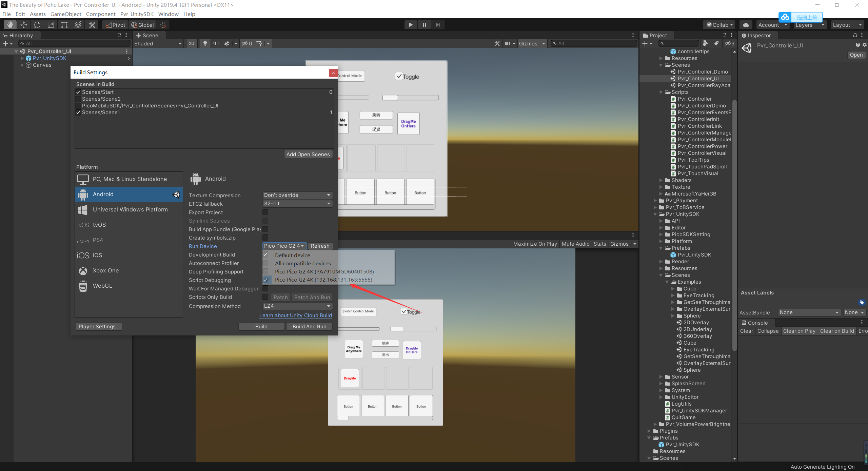Select the Rotate tool
The width and height of the screenshot is (868, 471).
tap(37, 25)
